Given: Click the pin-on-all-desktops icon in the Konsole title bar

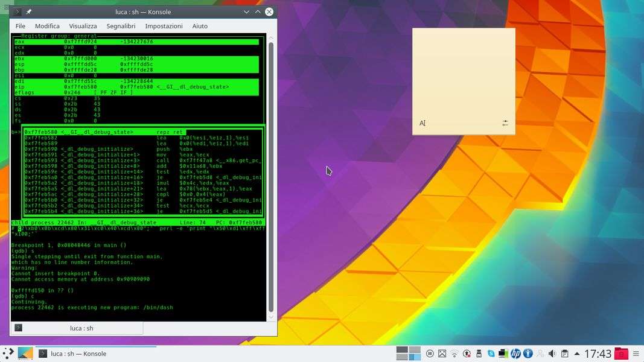Looking at the screenshot, I should [x=29, y=12].
